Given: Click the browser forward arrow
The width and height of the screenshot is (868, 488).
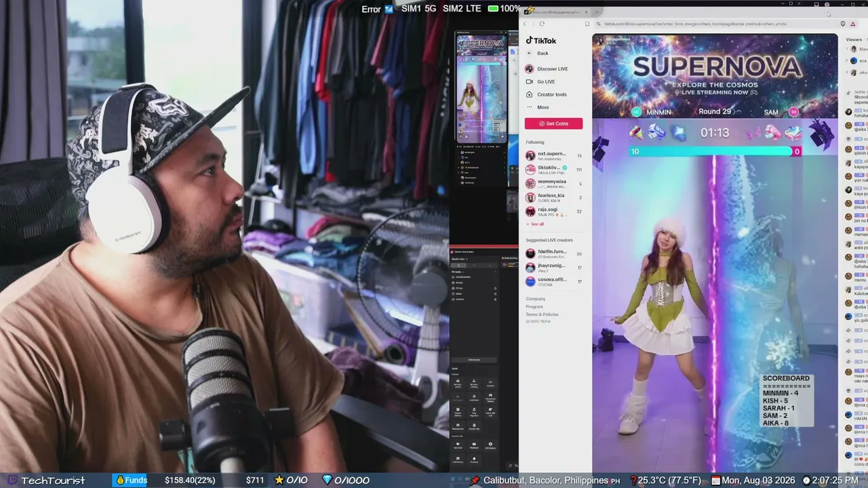Looking at the screenshot, I should (532, 24).
